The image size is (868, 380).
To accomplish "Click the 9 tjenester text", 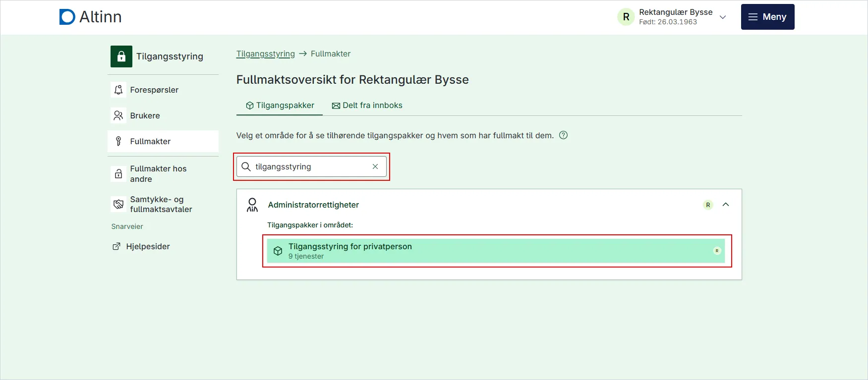I will (306, 256).
